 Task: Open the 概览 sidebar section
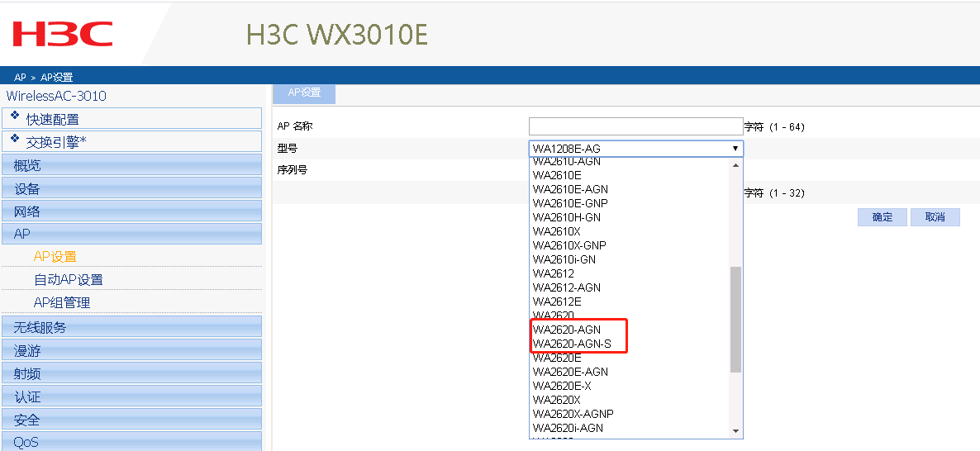click(132, 165)
